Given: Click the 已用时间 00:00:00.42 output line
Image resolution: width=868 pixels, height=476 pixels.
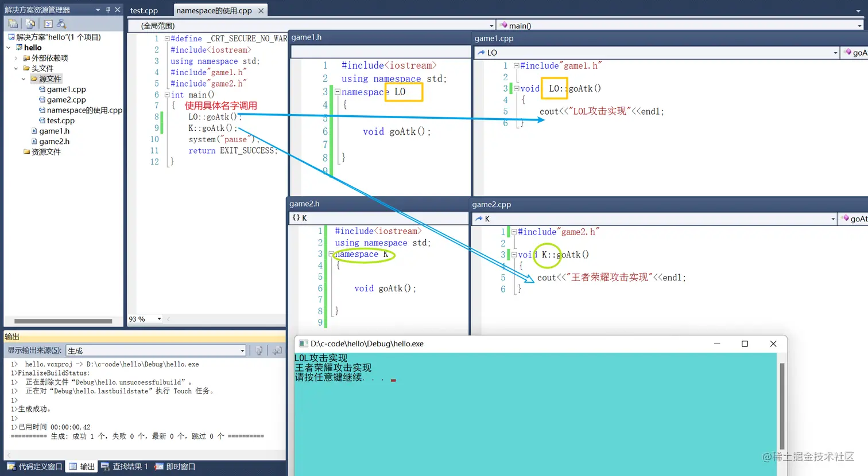Looking at the screenshot, I should 51,427.
